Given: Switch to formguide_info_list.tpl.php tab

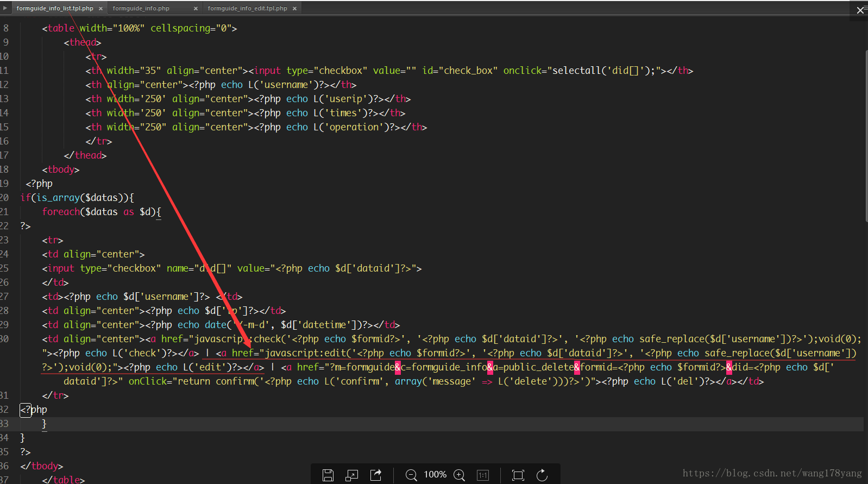Looking at the screenshot, I should (x=55, y=8).
